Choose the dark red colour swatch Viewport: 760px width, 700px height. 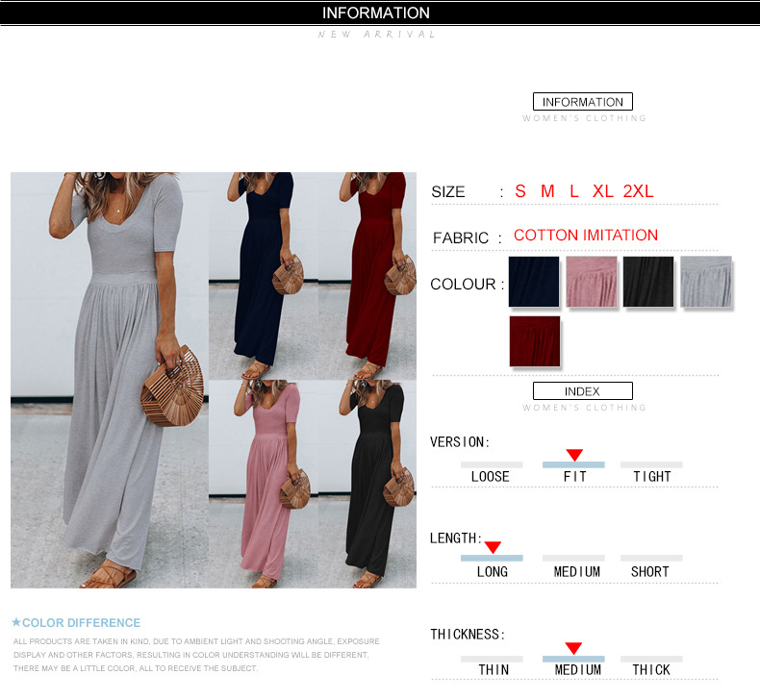point(535,341)
